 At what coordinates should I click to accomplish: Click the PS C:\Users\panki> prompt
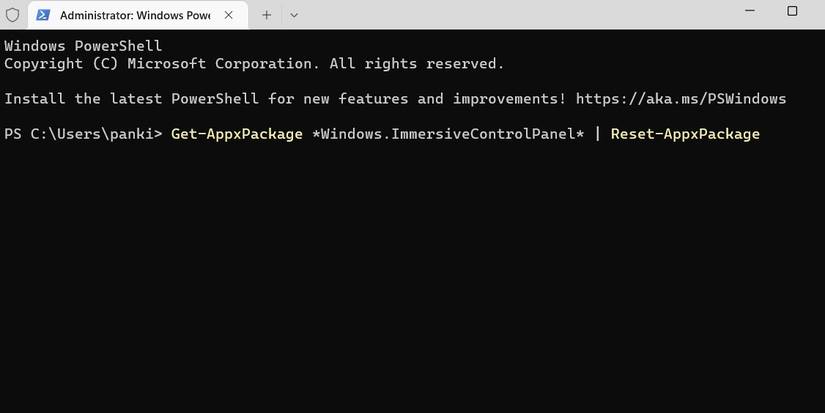point(83,134)
